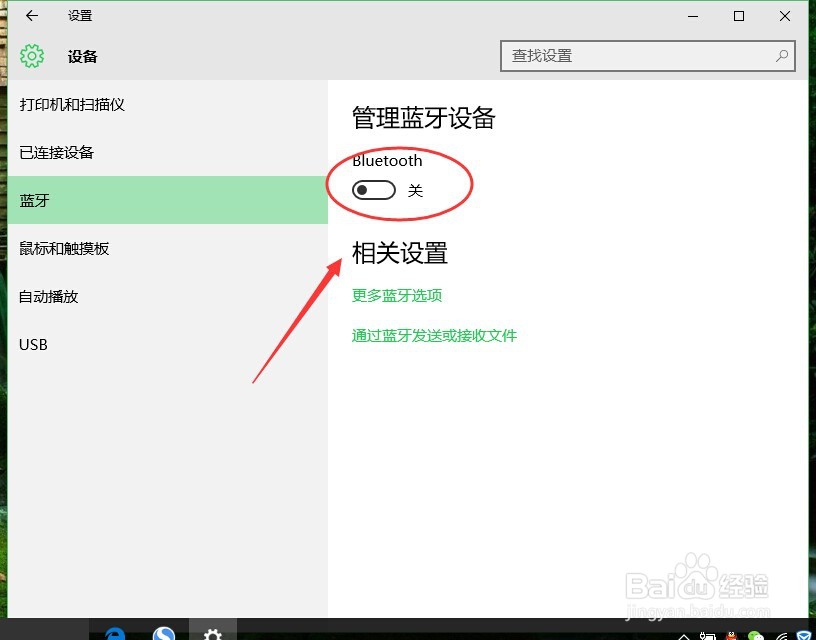Select 已连接设备 in the sidebar
The image size is (816, 640).
pyautogui.click(x=168, y=152)
